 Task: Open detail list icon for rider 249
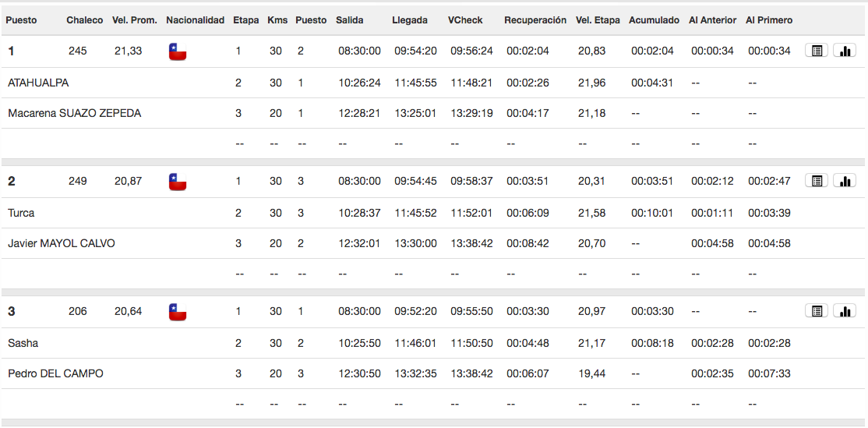[817, 181]
